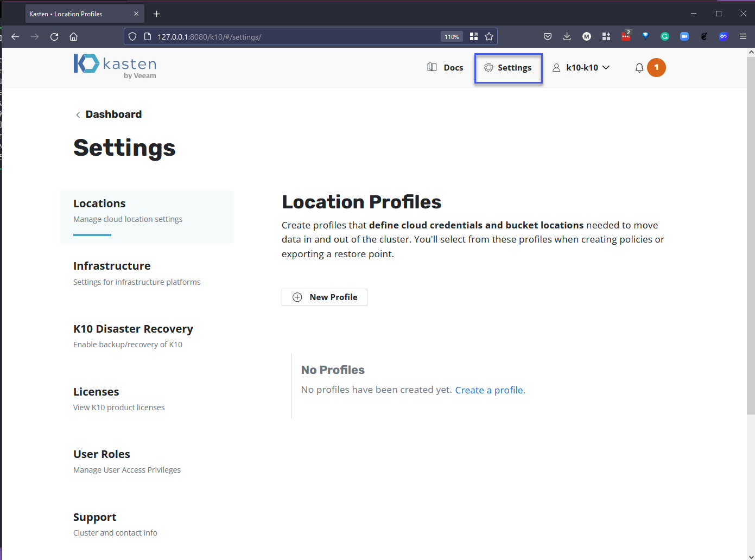Click the 110% zoom level indicator
This screenshot has height=560, width=755.
tap(452, 37)
